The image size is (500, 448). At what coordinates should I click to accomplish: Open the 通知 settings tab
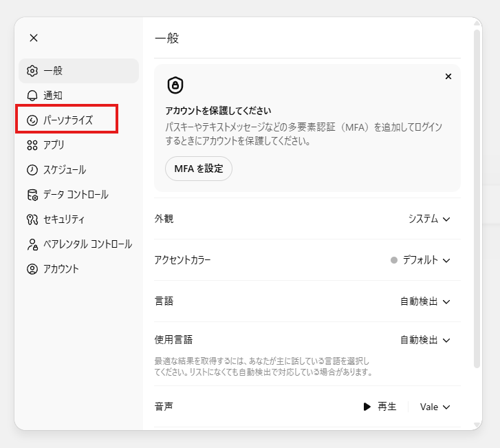click(x=79, y=96)
